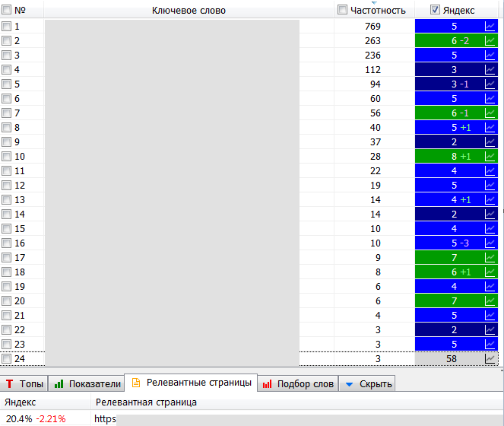
Task: Open position history chart for row 20
Action: (490, 300)
